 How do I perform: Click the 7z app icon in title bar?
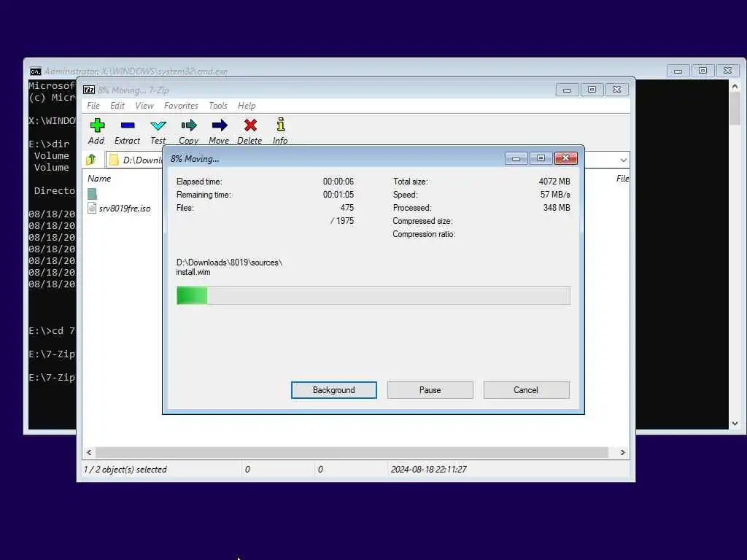tap(89, 90)
